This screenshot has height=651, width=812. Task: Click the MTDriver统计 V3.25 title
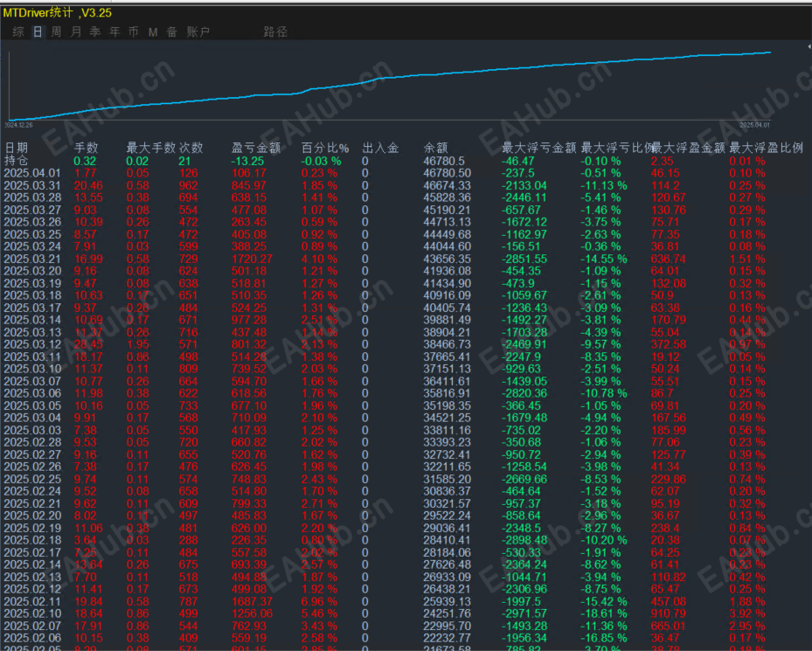[58, 13]
